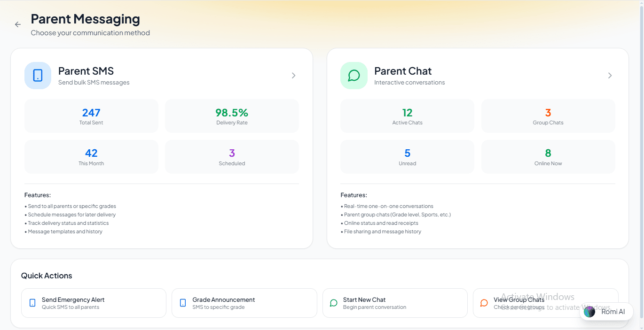Click the blue Parent SMS phone icon
Screen dimensions: 644x330
pyautogui.click(x=38, y=76)
